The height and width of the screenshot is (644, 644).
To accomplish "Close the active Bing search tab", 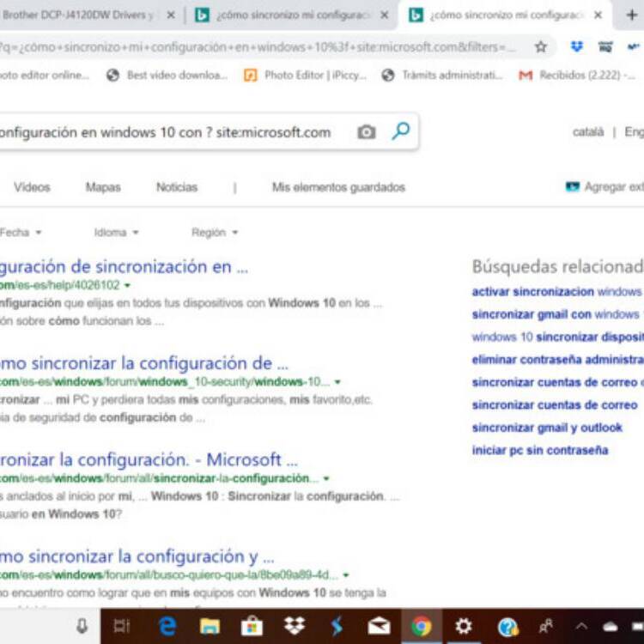I will click(598, 15).
